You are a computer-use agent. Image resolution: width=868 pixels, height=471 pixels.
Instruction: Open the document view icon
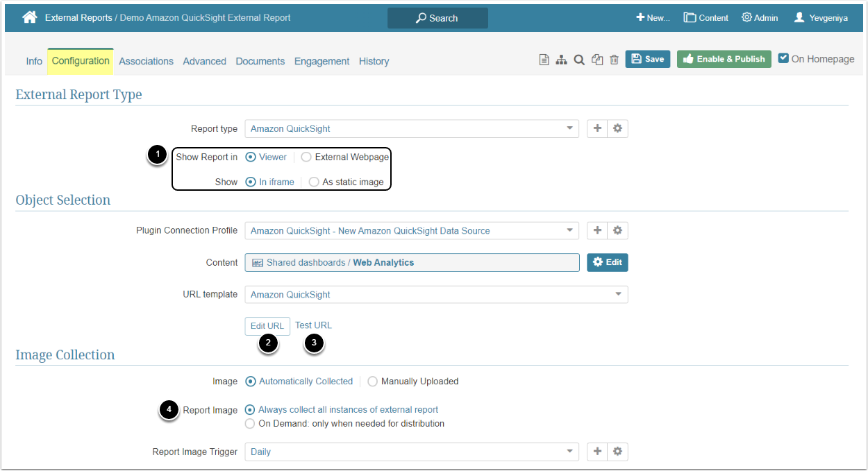point(544,60)
